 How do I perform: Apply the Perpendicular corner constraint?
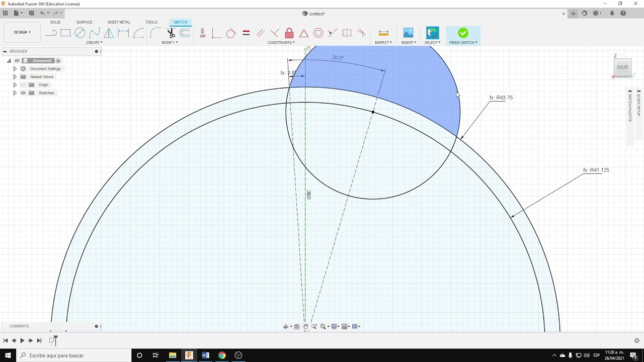pyautogui.click(x=217, y=33)
